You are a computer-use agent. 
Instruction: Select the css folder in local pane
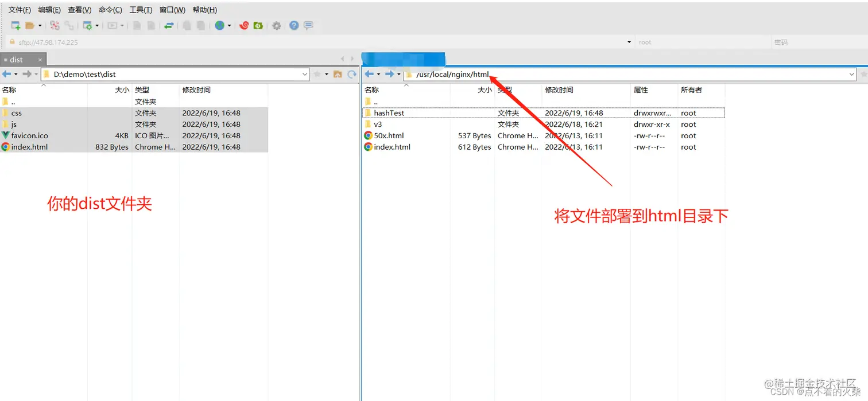click(x=134, y=113)
